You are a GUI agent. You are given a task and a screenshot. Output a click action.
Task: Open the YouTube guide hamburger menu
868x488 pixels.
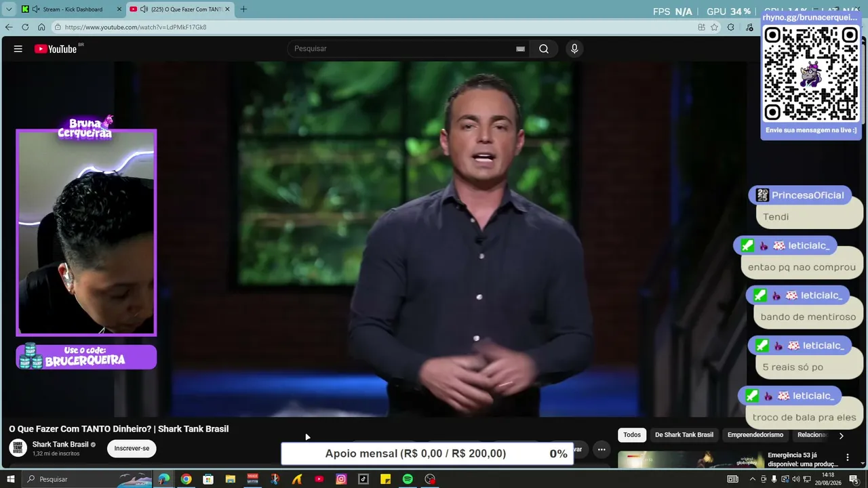18,49
